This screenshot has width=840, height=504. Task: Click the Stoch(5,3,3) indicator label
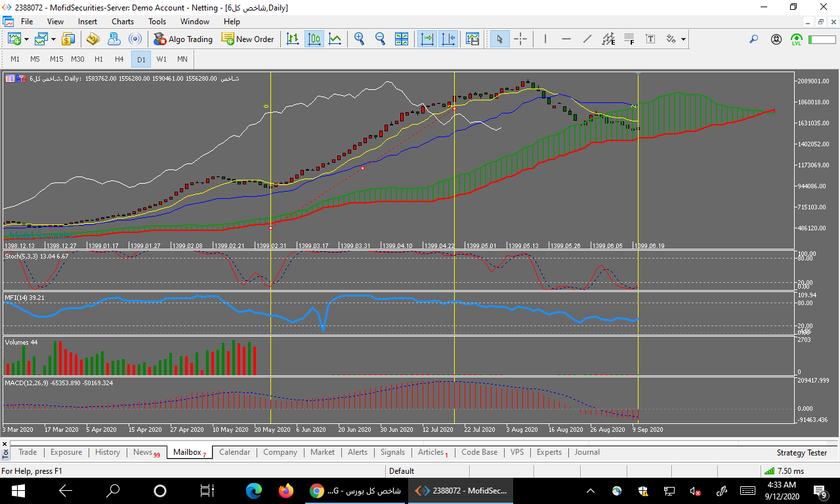[36, 256]
